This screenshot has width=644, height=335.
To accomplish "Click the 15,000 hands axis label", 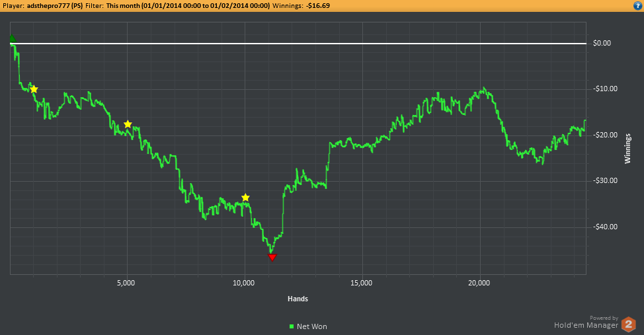I will click(x=361, y=283).
